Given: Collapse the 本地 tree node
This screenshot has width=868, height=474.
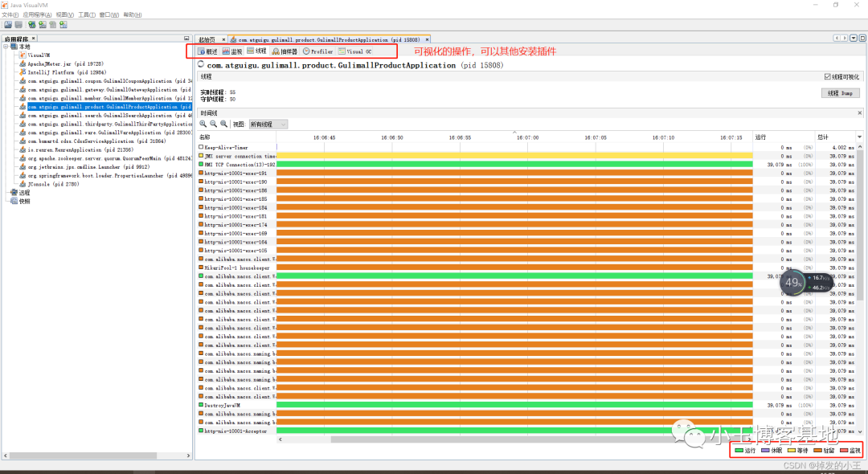Looking at the screenshot, I should click(x=6, y=47).
